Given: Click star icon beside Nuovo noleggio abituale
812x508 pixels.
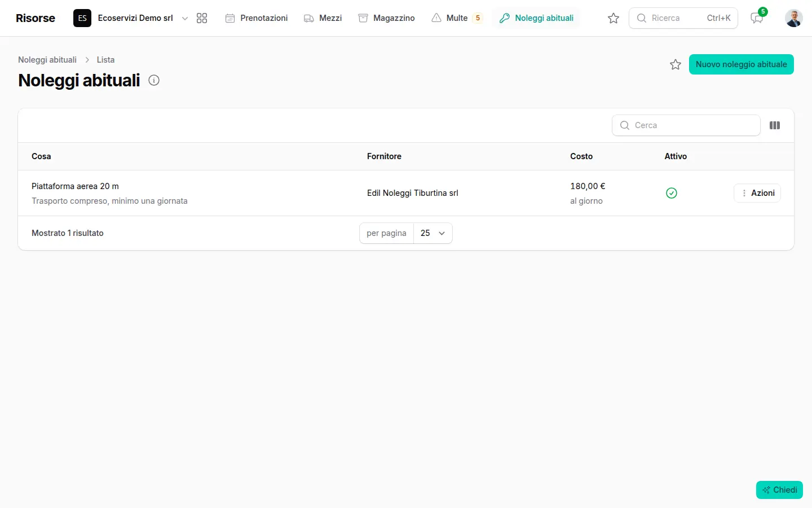Looking at the screenshot, I should point(676,64).
